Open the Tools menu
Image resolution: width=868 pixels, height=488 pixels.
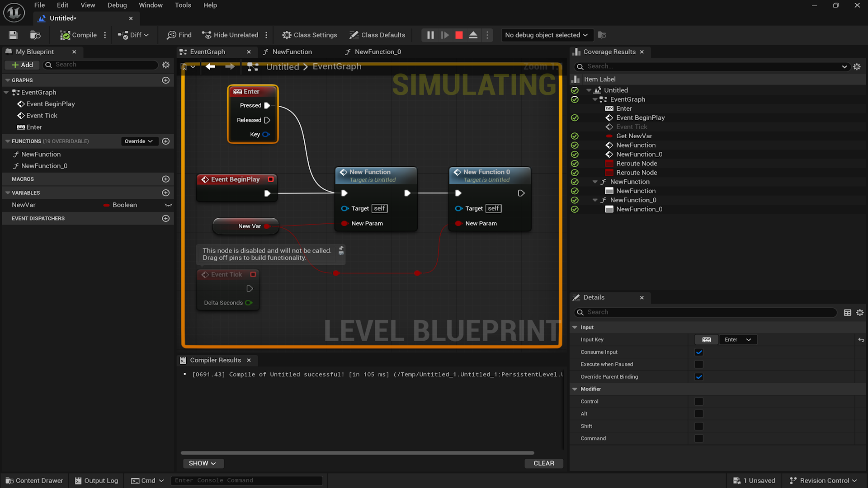183,5
